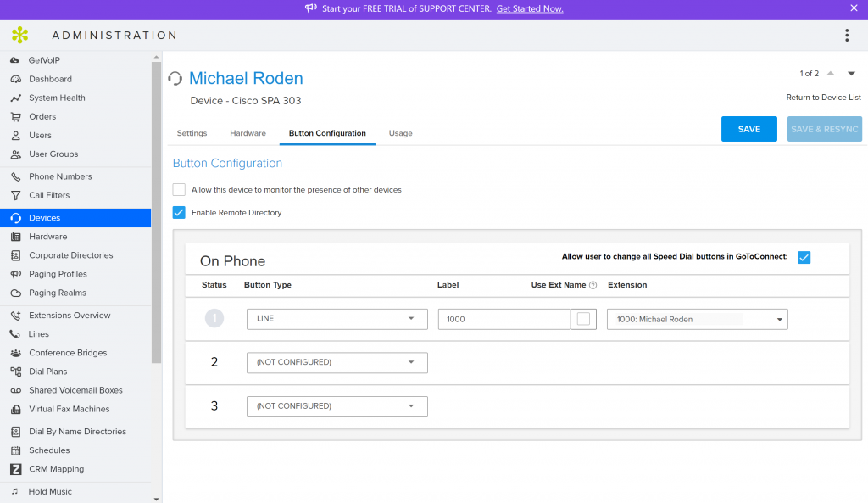The image size is (868, 503).
Task: Click the Label field containing 1000
Action: point(504,319)
